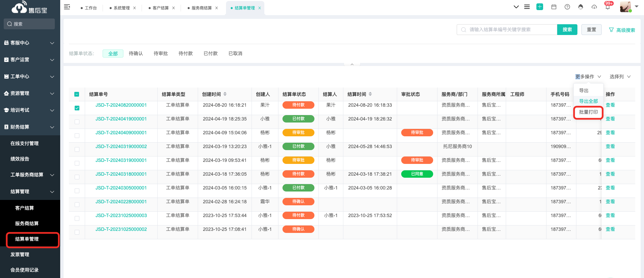
Task: Check row JSD-T-20240319000002 checkbox
Action: 77,149
